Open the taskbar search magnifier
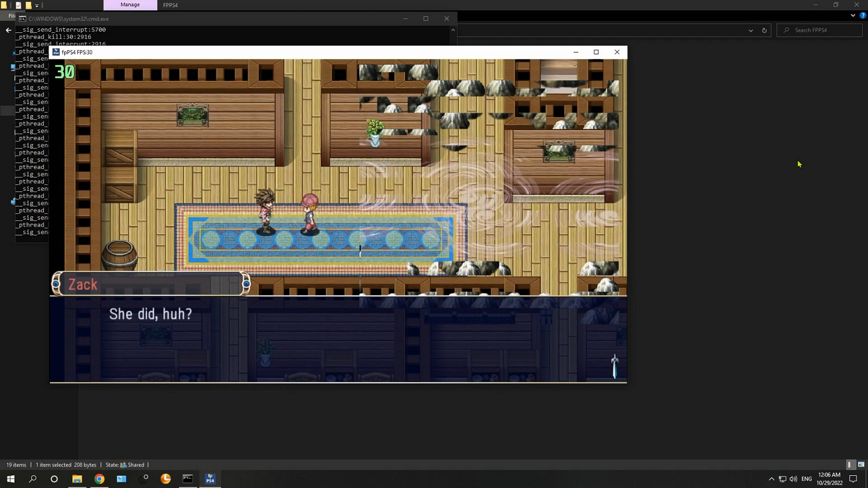The image size is (868, 488). tap(32, 479)
